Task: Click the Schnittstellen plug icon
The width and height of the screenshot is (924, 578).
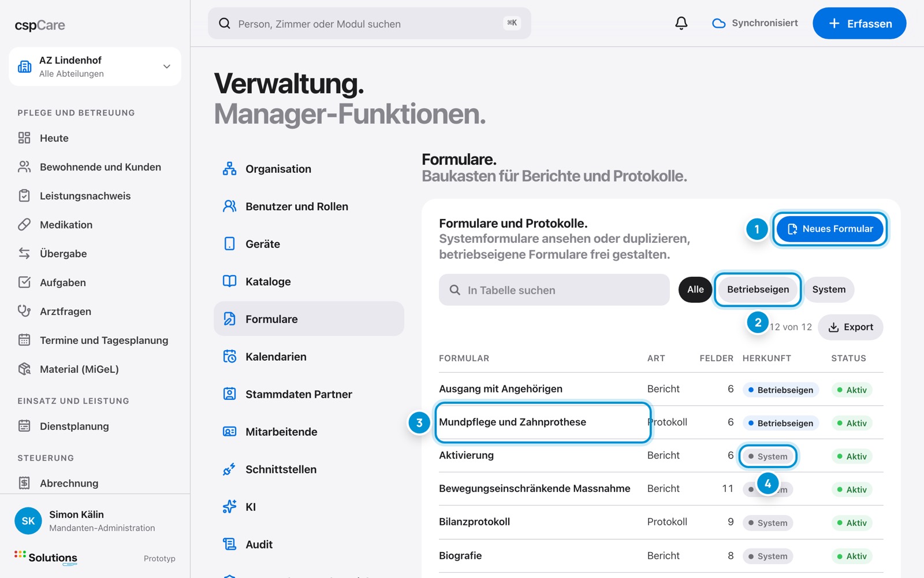Action: point(229,469)
